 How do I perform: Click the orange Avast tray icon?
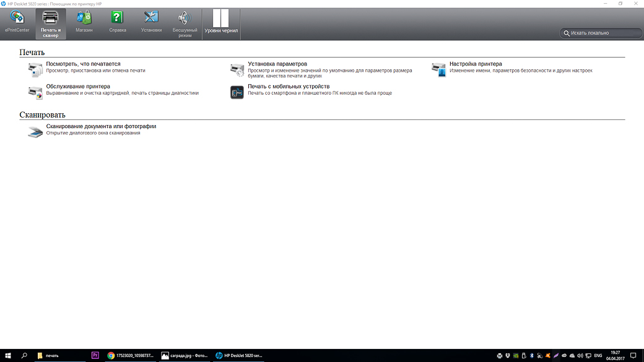(548, 356)
